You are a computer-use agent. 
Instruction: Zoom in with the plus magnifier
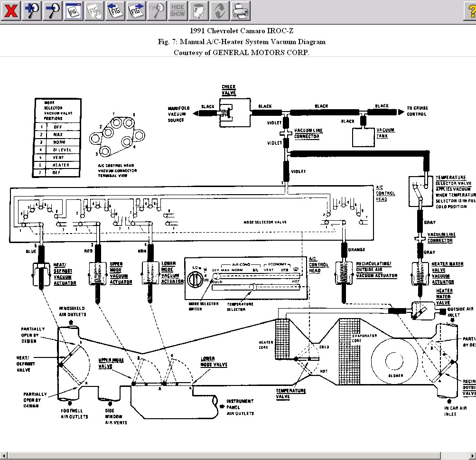(x=32, y=10)
